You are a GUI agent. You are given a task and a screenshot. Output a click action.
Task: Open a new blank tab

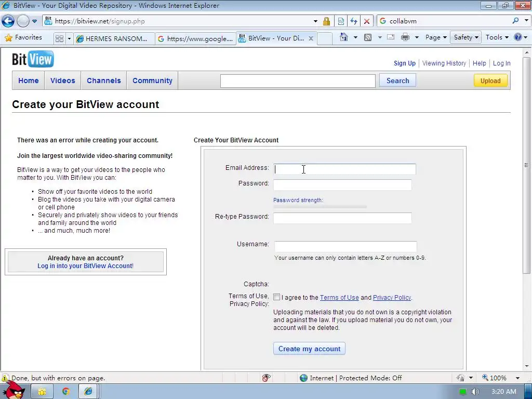point(324,38)
